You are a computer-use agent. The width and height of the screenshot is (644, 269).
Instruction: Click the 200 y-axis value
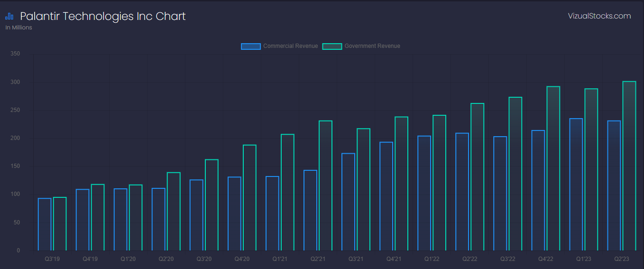(x=15, y=138)
